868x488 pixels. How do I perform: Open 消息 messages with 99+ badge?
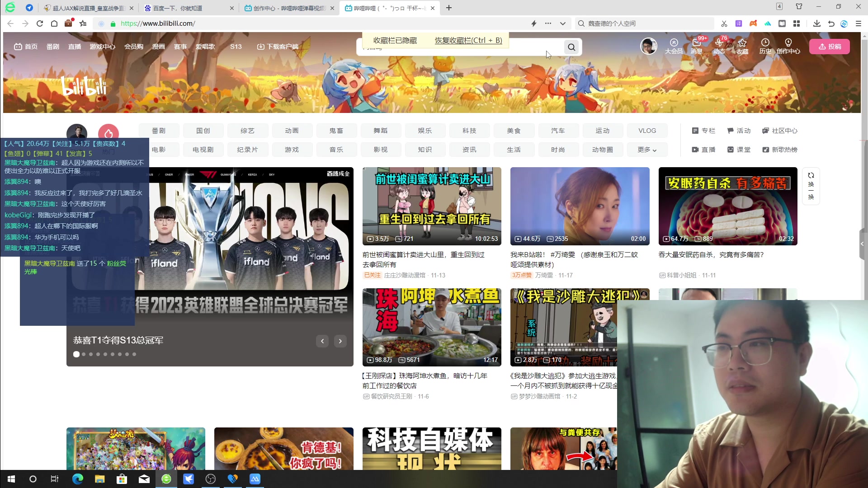point(697,46)
